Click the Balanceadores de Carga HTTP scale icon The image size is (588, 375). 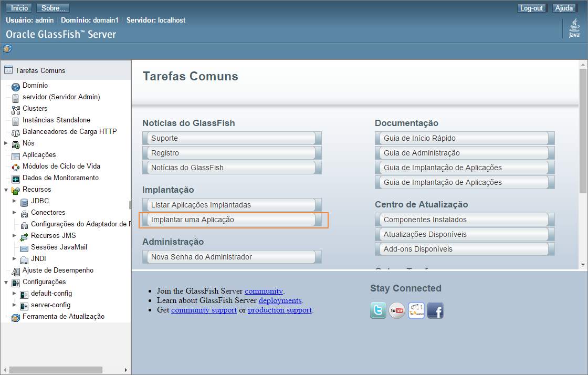point(15,133)
